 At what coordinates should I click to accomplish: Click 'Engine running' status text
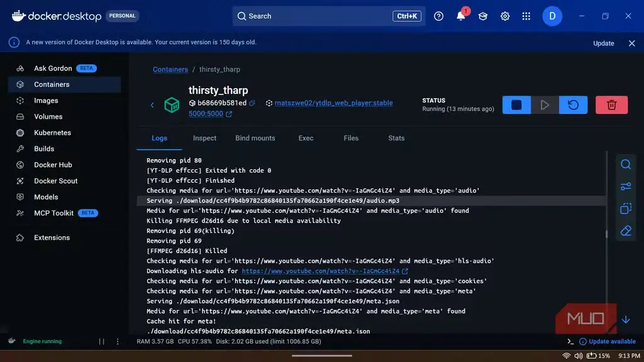click(x=42, y=341)
